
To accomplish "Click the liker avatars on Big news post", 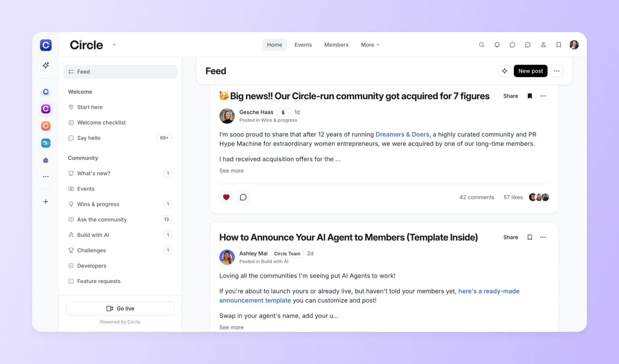I will pos(539,197).
